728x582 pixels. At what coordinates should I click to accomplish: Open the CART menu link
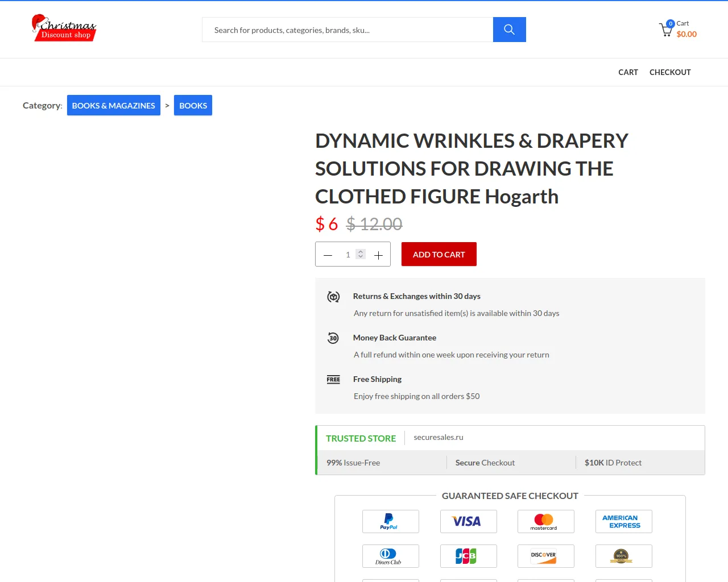pos(628,72)
